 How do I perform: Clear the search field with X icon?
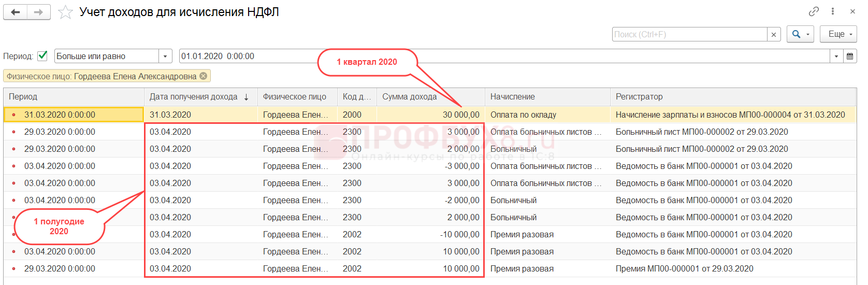(774, 35)
